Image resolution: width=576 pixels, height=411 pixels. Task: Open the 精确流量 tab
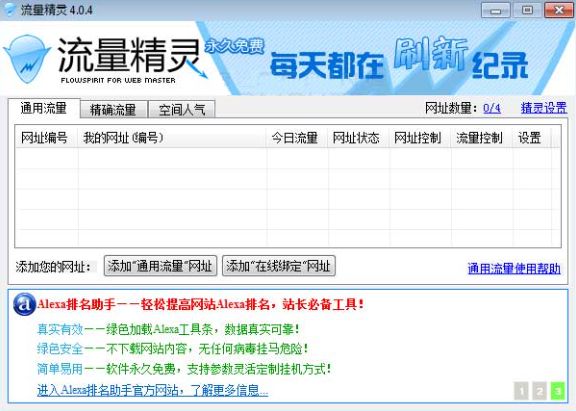point(114,109)
